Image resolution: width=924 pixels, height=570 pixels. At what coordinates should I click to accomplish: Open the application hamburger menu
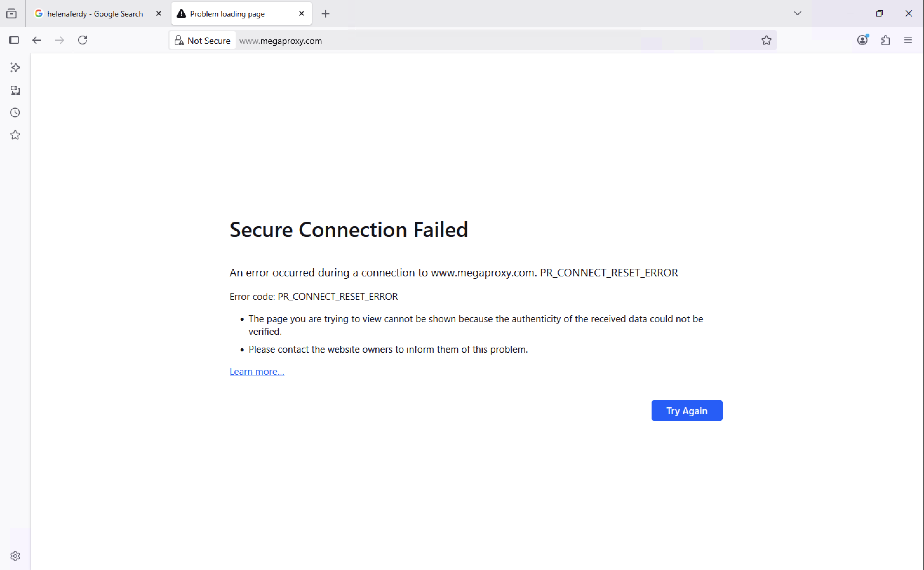908,40
